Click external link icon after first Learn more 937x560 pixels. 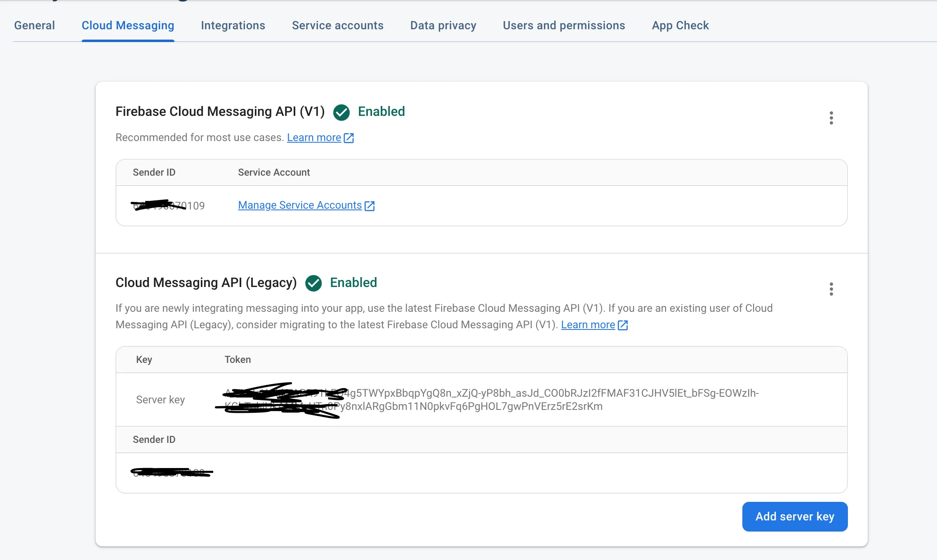(349, 138)
